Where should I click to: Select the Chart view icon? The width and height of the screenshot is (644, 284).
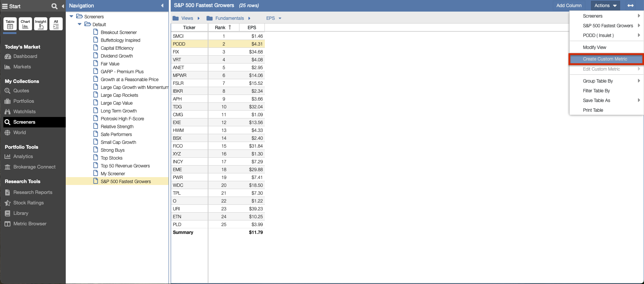25,24
